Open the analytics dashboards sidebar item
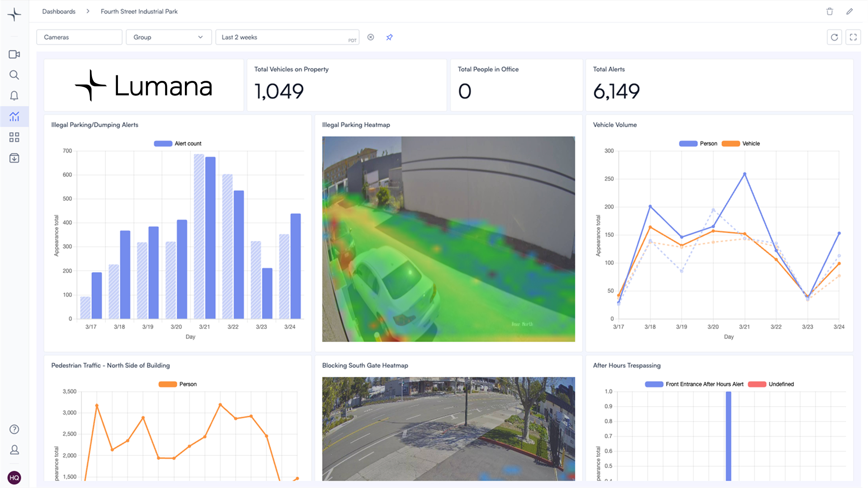Screen dimensions: 868x488 tap(14, 117)
